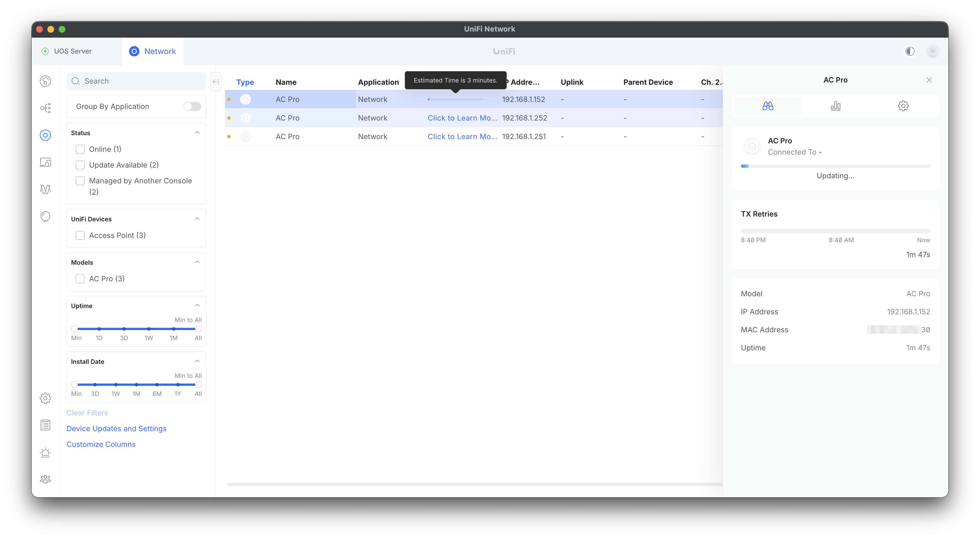Open the Device Updates and Settings link

coord(116,428)
